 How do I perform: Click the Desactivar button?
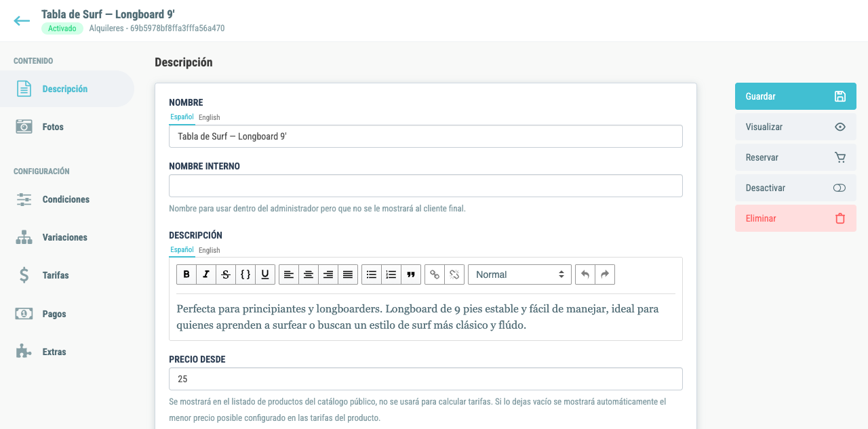tap(795, 188)
